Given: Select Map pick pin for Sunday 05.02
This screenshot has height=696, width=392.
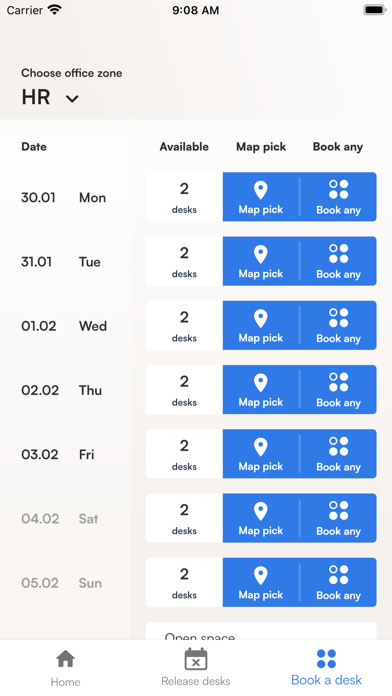Looking at the screenshot, I should tap(261, 576).
